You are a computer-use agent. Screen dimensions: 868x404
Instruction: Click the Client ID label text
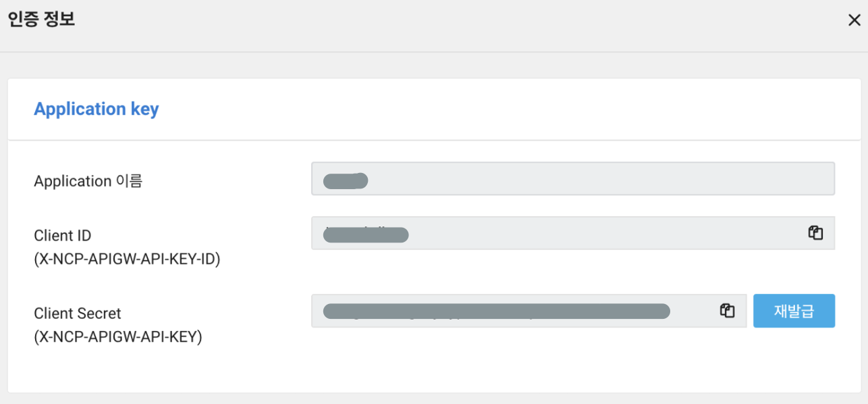click(x=63, y=236)
